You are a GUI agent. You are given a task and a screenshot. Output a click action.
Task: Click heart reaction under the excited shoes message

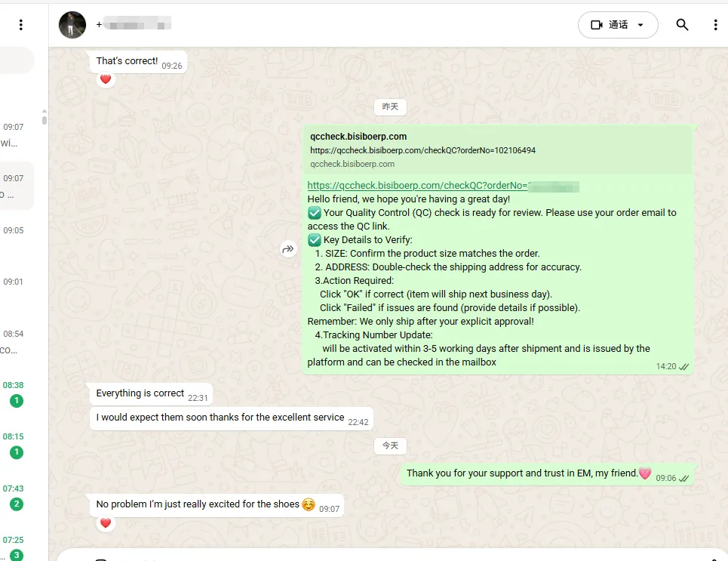tap(106, 523)
